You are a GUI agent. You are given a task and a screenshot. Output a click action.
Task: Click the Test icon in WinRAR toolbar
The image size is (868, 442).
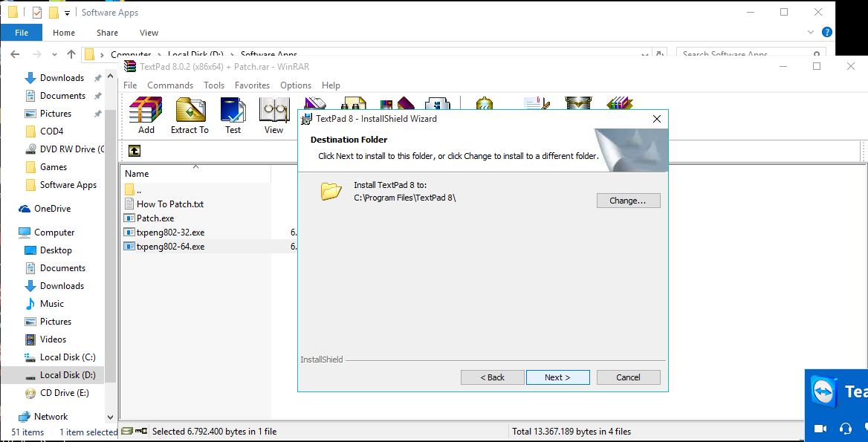233,115
